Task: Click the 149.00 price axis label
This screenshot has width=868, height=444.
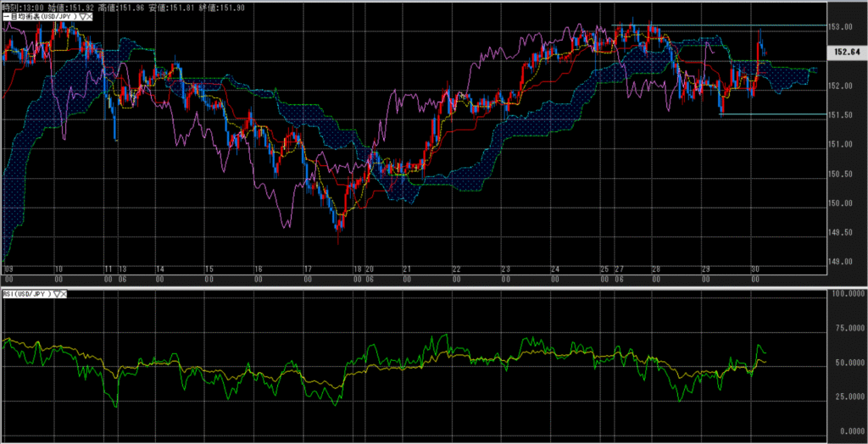Action: (x=839, y=262)
